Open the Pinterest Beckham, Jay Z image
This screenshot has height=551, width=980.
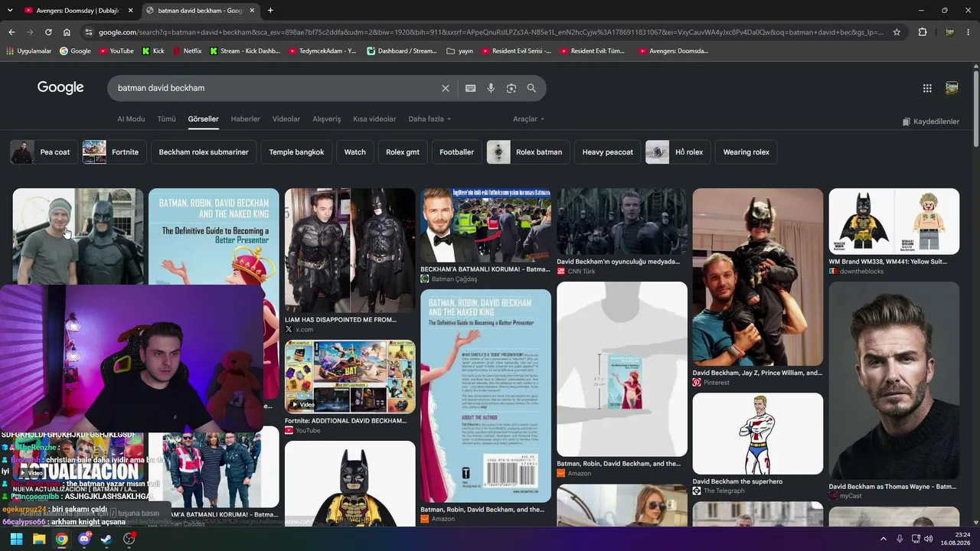[x=758, y=277]
